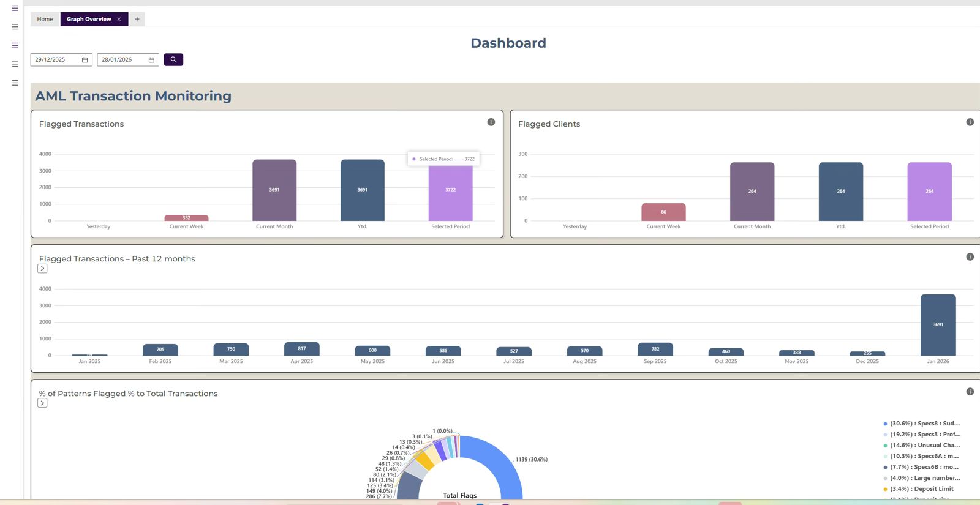This screenshot has width=980, height=505.
Task: Toggle the Specs8 legend entry (30.6%)
Action: click(924, 424)
